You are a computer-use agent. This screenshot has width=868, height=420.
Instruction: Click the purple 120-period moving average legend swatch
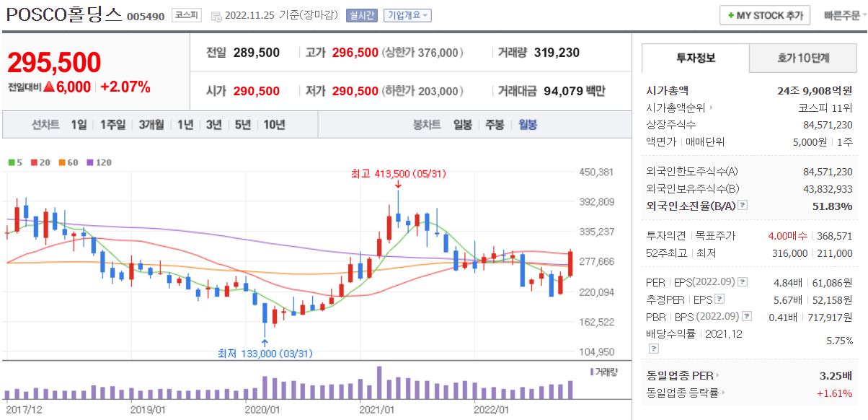click(x=89, y=162)
